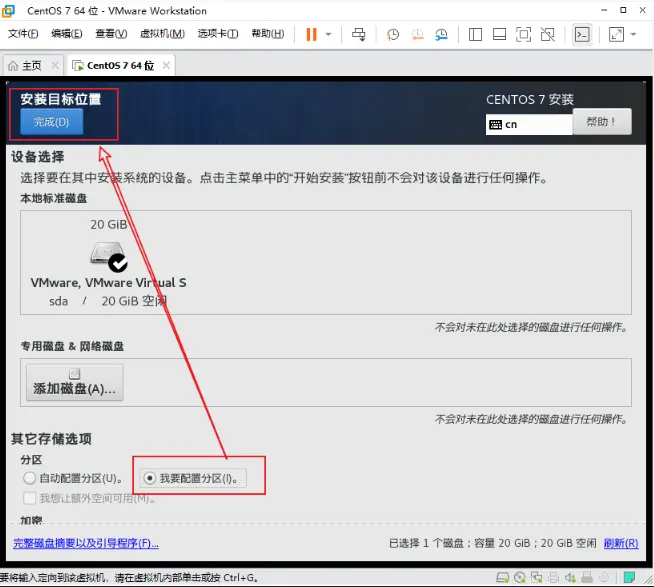This screenshot has width=654, height=587.
Task: Click the 完成(D) done button
Action: [51, 122]
